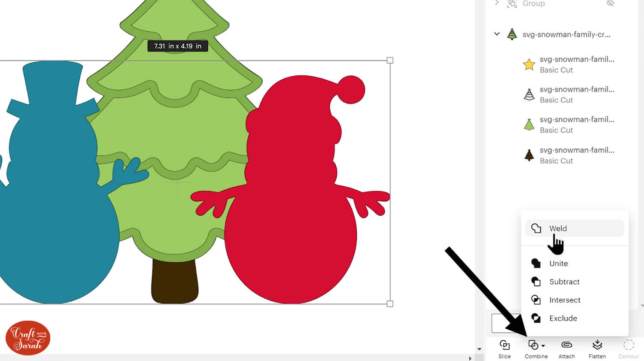Click the top-right selection resize handle
Image resolution: width=644 pixels, height=361 pixels.
pyautogui.click(x=390, y=61)
